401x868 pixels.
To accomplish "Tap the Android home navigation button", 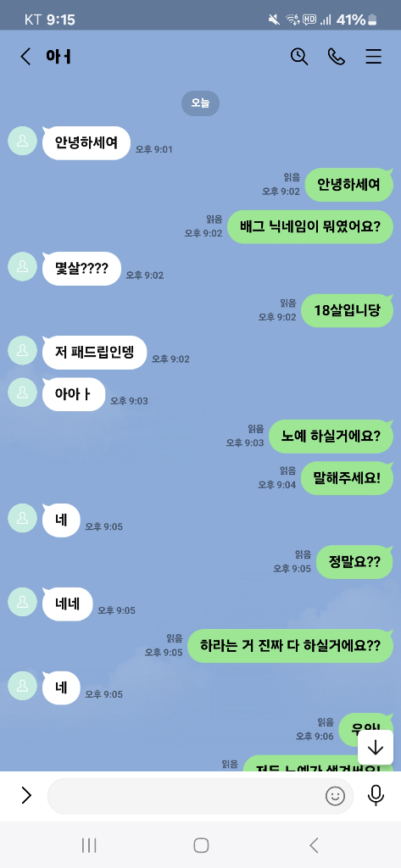I will [x=201, y=845].
